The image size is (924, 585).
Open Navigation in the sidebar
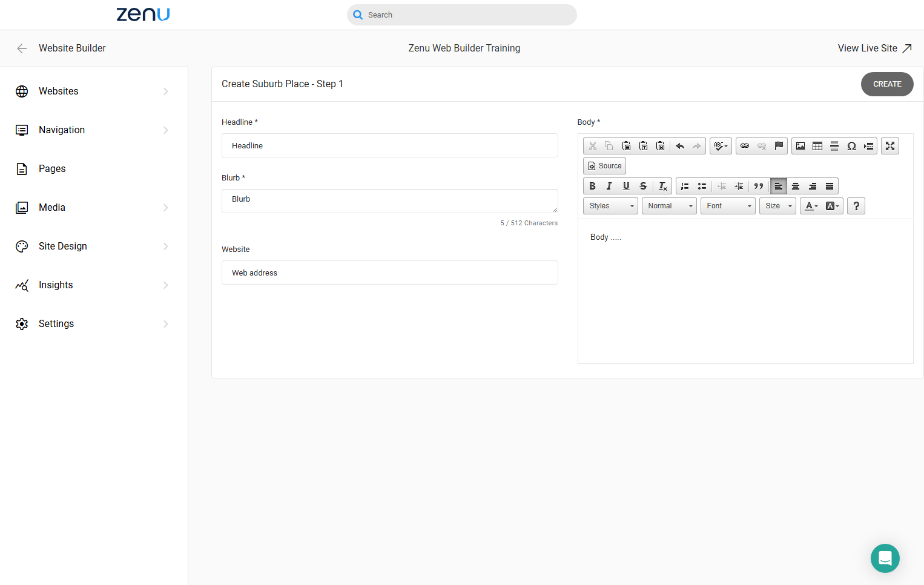coord(93,130)
